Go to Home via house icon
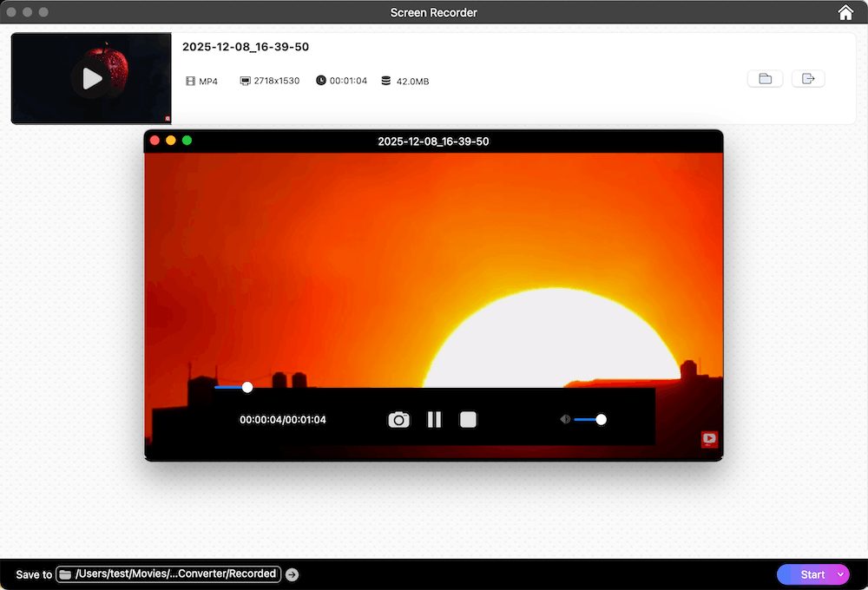 [x=845, y=12]
